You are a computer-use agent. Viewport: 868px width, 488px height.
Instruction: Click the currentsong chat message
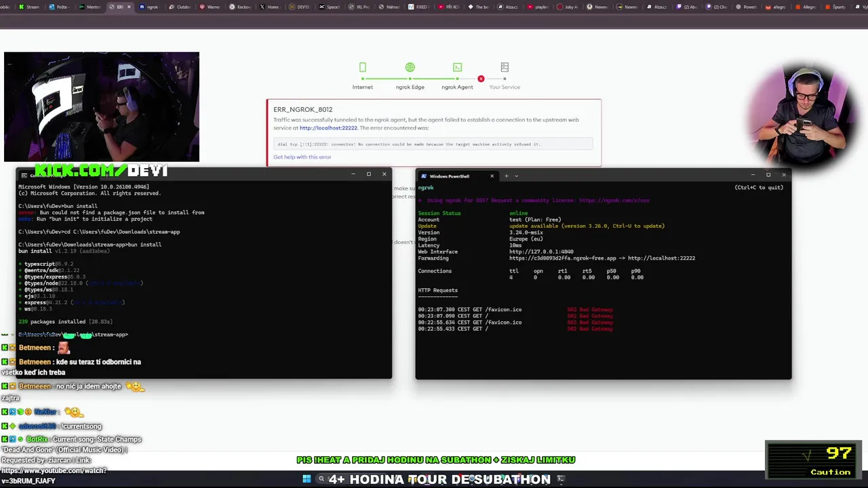coord(82,426)
